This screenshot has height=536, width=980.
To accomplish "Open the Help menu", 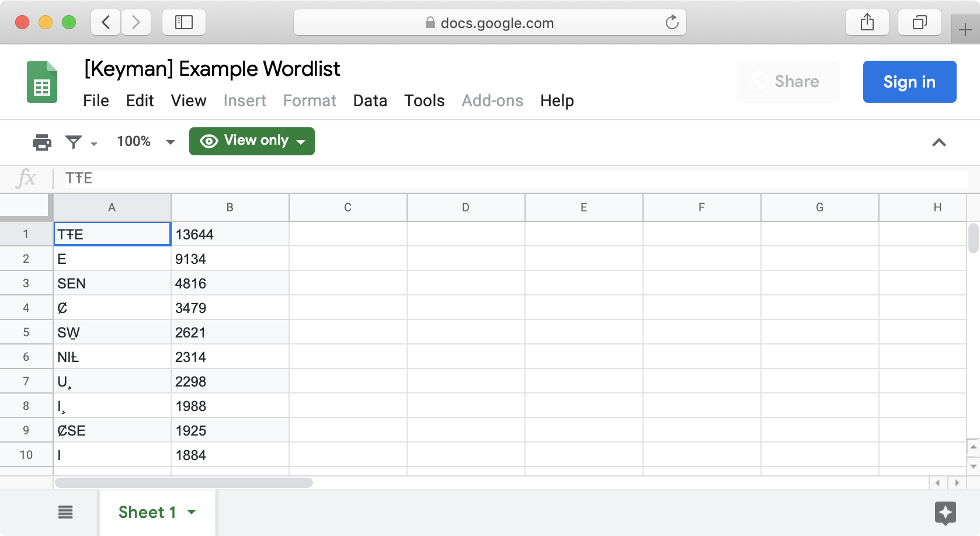I will (557, 101).
